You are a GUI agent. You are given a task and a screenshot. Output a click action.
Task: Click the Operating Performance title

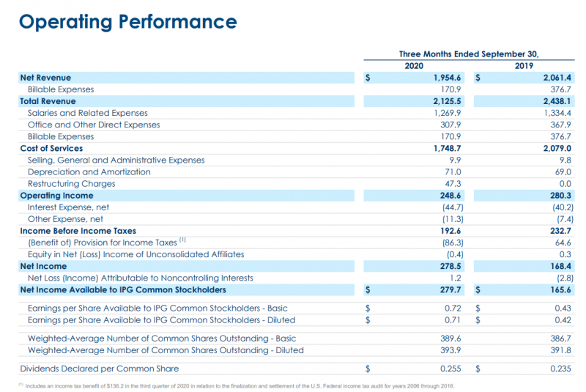click(x=128, y=22)
